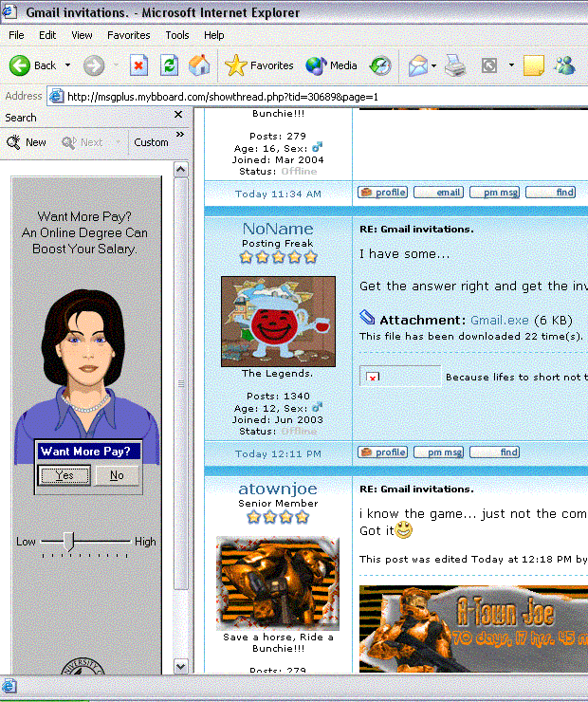588x702 pixels.
Task: Refresh the page with green arrows icon
Action: 169,65
